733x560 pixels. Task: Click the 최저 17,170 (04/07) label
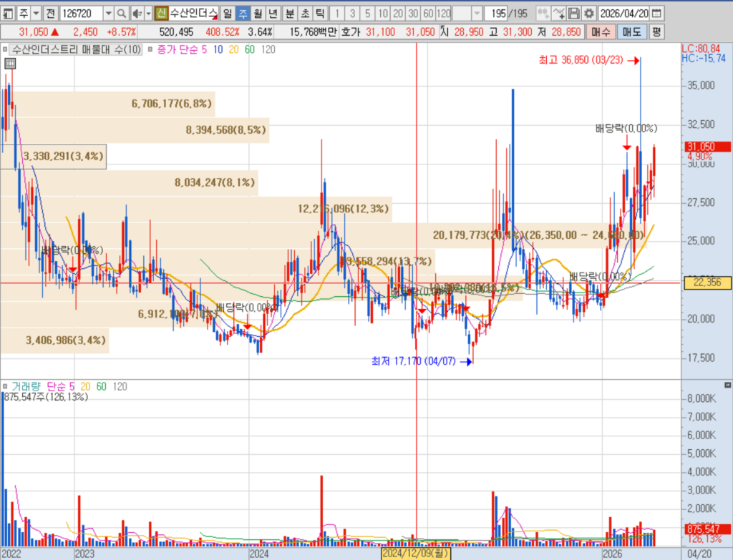[x=414, y=360]
